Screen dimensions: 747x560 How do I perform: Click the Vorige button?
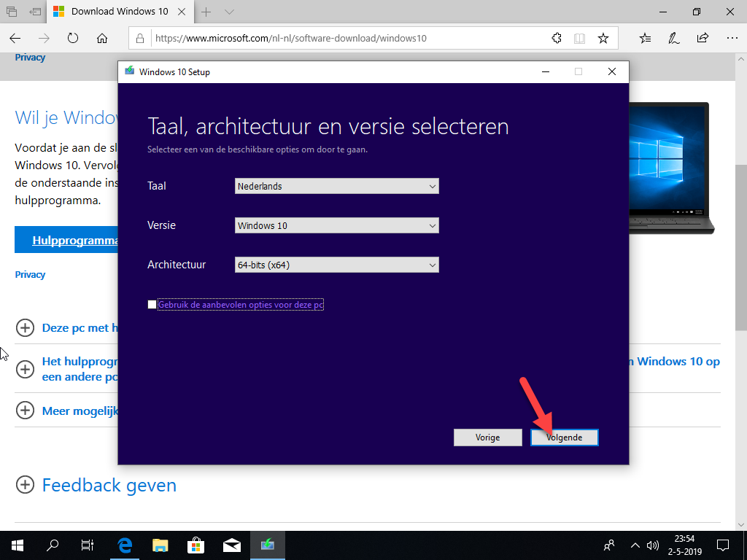[x=487, y=437]
